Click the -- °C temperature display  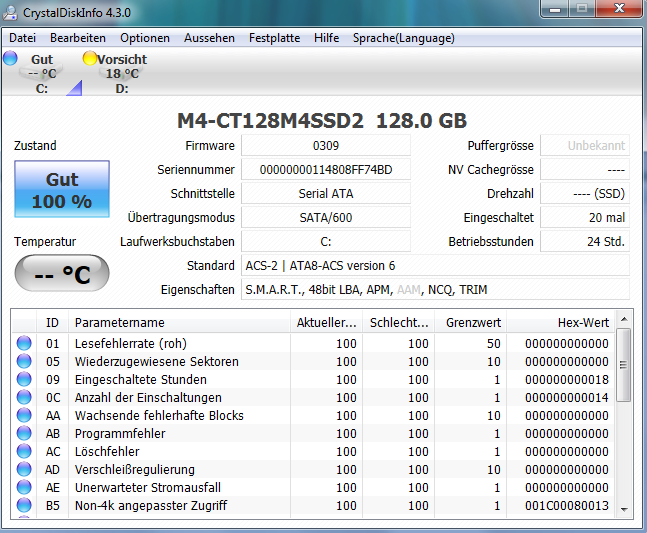(x=62, y=273)
